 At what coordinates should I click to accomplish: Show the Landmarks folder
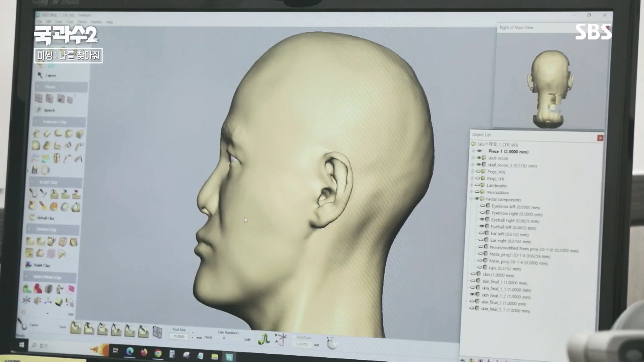tap(477, 185)
